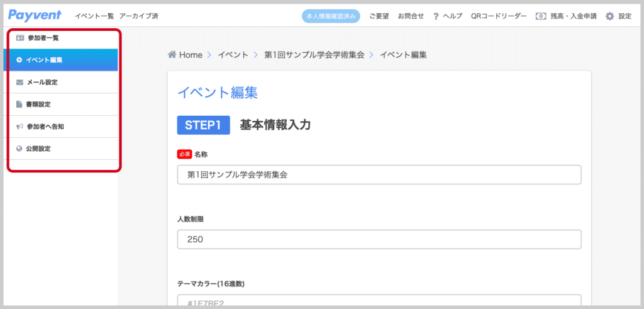Click the gear icon beside イベント編集
This screenshot has height=309, width=644.
[19, 60]
